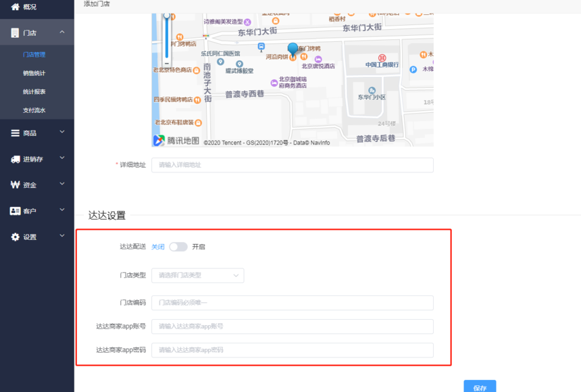Open the 门店类型 dropdown

click(x=197, y=275)
